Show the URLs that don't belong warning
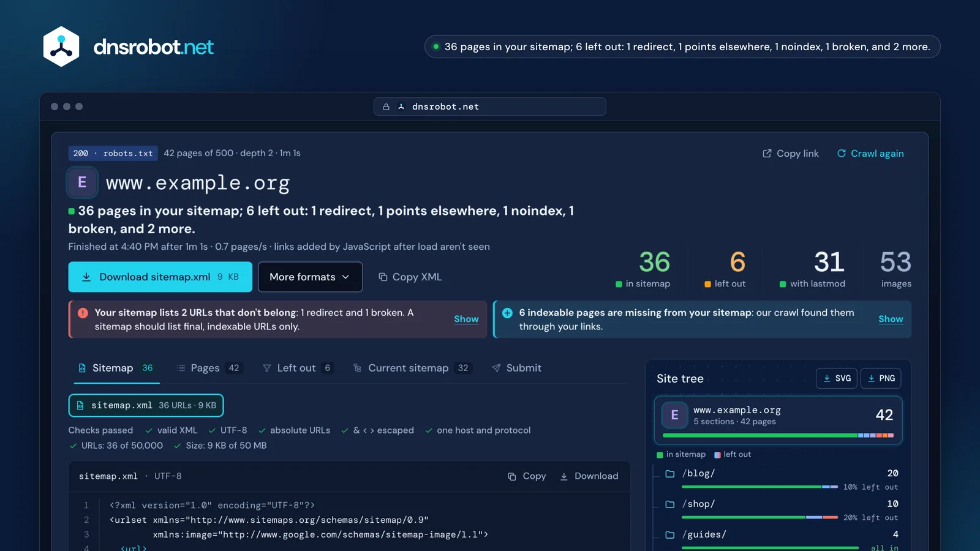The image size is (980, 551). 466,319
